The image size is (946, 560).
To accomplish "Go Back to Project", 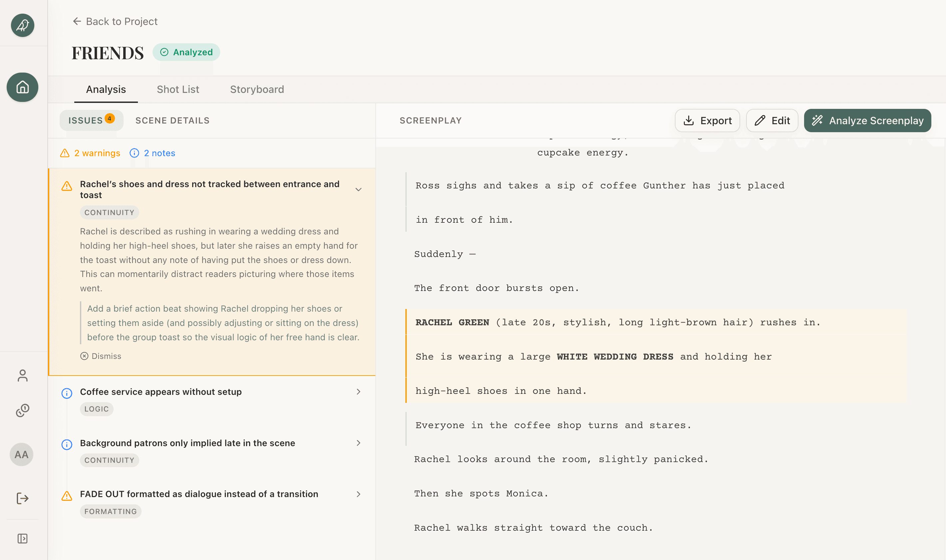I will tap(115, 21).
